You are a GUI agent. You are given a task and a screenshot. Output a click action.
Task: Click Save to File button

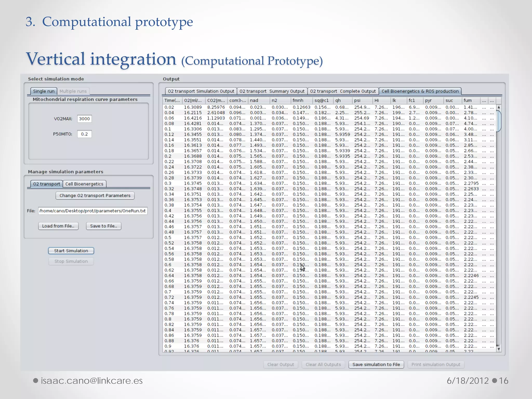click(104, 226)
